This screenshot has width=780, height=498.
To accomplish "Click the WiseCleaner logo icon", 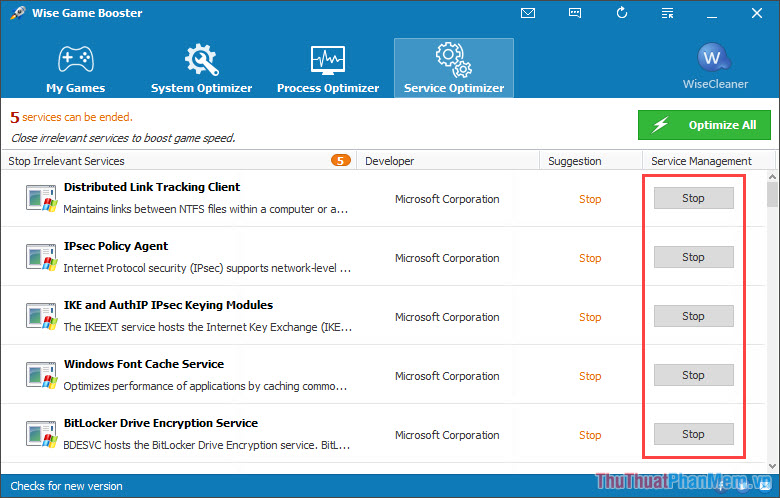I will point(715,57).
